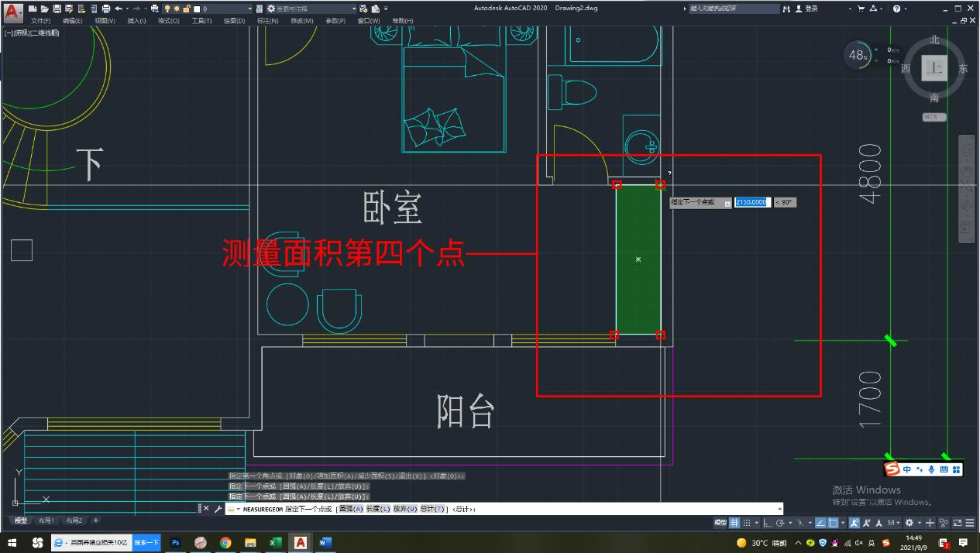Click the isolate objects icon in status bar

(x=942, y=520)
